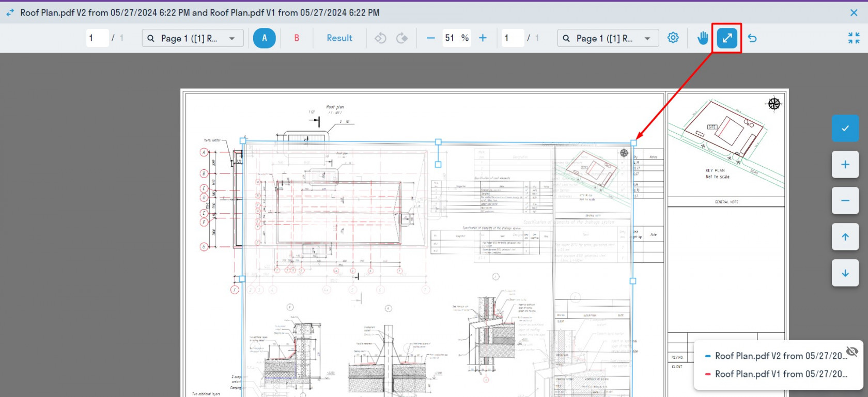Select document A view
This screenshot has width=868, height=397.
[x=265, y=38]
